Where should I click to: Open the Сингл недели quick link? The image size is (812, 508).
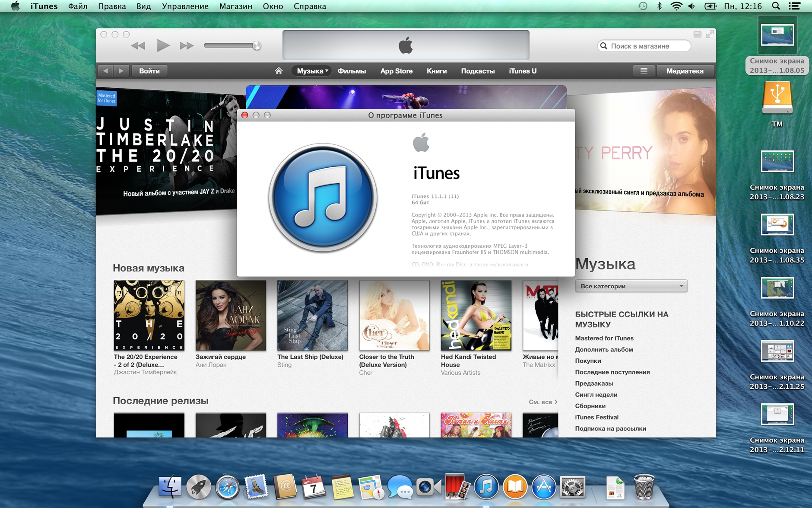pyautogui.click(x=596, y=394)
